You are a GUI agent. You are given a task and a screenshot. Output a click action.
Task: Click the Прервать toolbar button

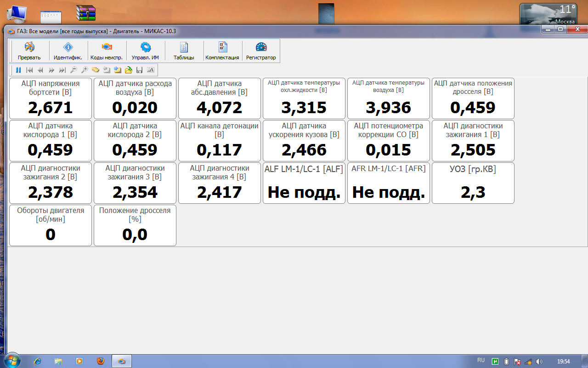tap(29, 51)
